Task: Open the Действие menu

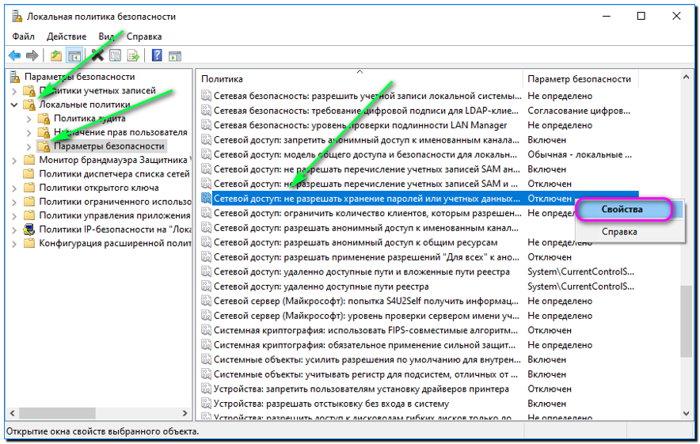Action: [67, 37]
